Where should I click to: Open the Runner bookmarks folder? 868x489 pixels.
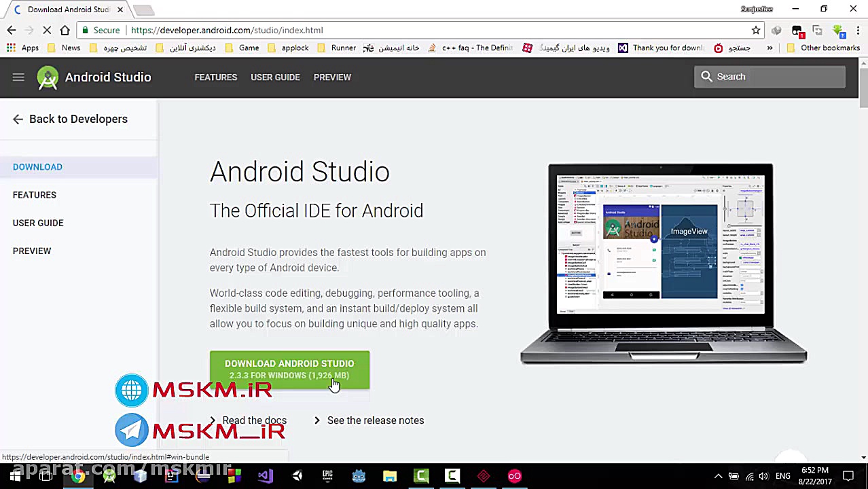(337, 48)
